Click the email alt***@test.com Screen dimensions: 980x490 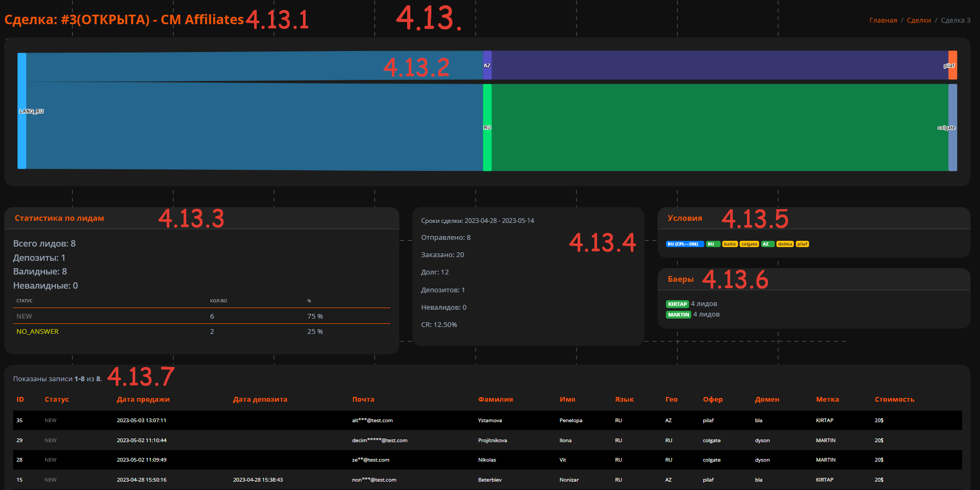372,421
